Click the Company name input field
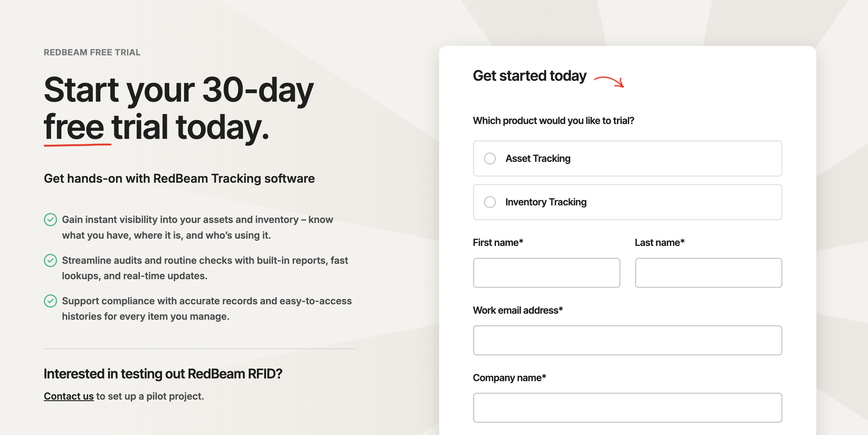Viewport: 868px width, 435px height. point(627,408)
